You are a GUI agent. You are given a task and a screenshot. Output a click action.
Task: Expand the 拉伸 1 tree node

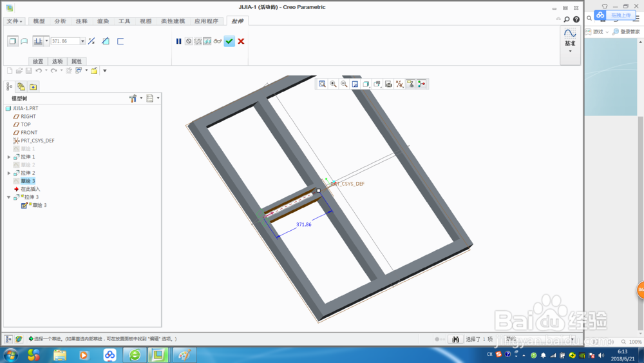(x=9, y=157)
